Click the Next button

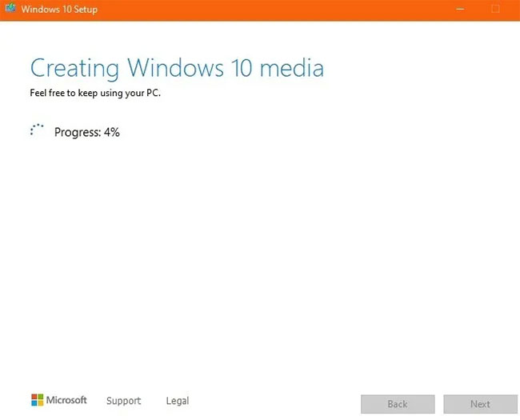pyautogui.click(x=480, y=404)
